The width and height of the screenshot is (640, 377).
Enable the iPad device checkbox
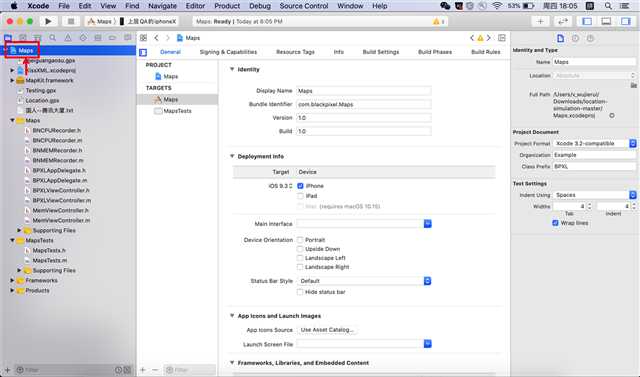(300, 196)
